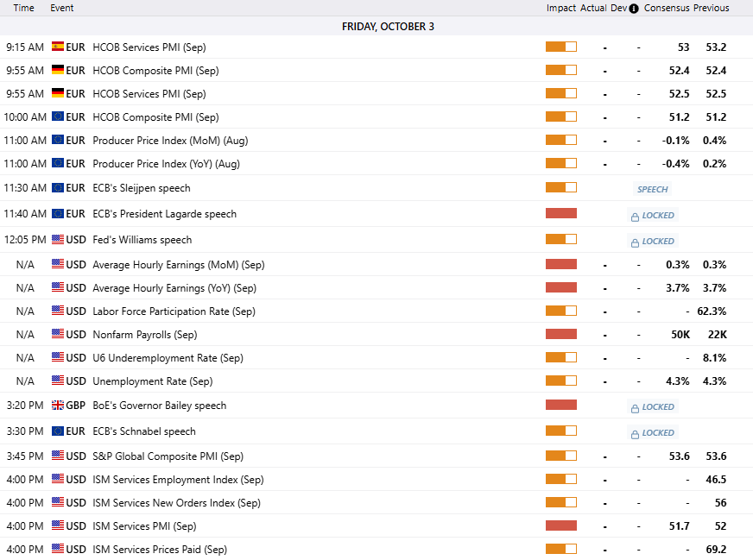This screenshot has width=753, height=560.
Task: Click the EU flag for ECB's Schnabel speech
Action: pos(58,431)
